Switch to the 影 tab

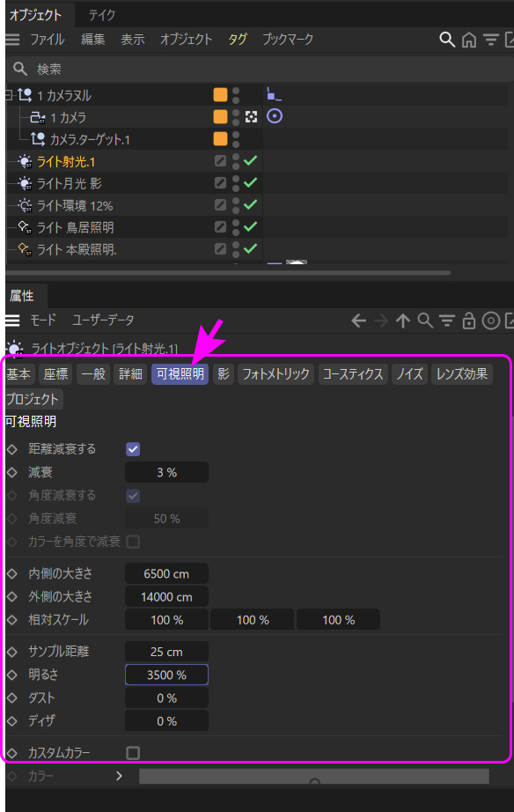(x=224, y=374)
